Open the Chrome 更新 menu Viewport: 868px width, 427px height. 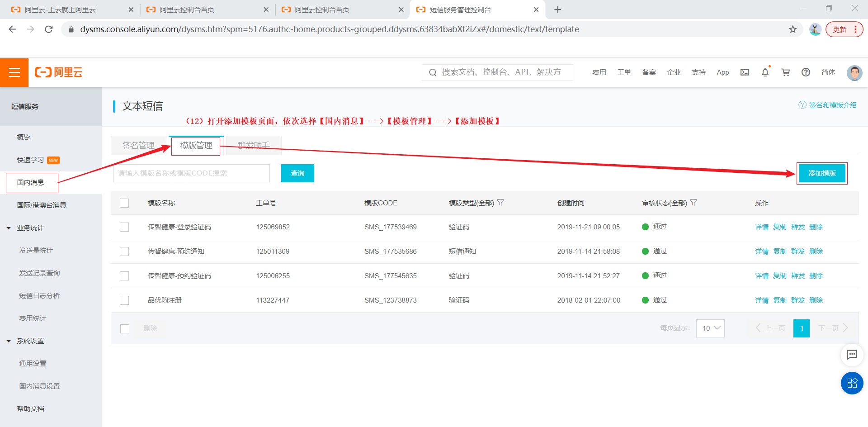click(844, 29)
